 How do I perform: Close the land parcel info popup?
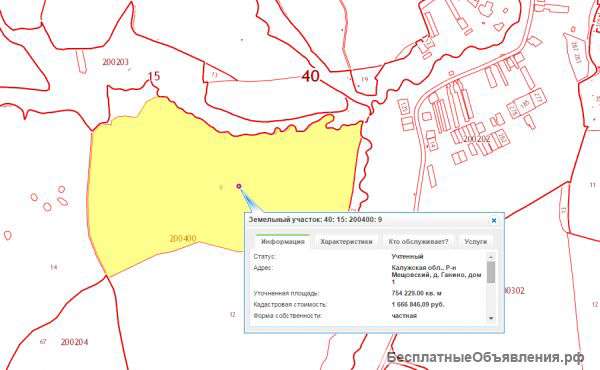coord(494,220)
